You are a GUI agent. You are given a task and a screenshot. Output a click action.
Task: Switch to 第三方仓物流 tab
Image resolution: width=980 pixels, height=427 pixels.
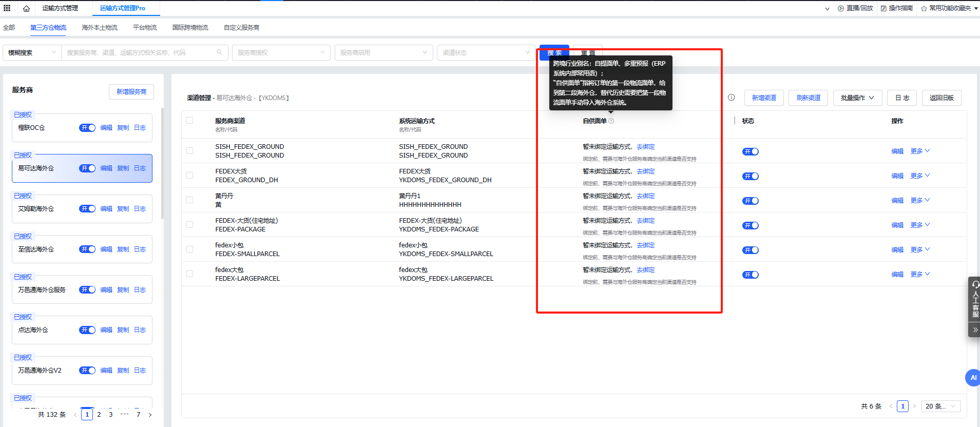pyautogui.click(x=48, y=28)
